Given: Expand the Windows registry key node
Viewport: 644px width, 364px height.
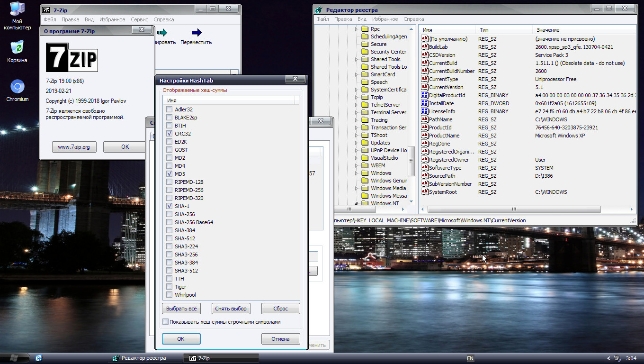Looking at the screenshot, I should point(357,173).
